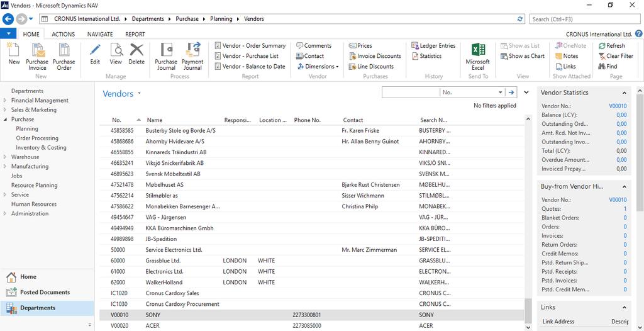The image size is (644, 331).
Task: Open vendor Comments
Action: pyautogui.click(x=314, y=46)
